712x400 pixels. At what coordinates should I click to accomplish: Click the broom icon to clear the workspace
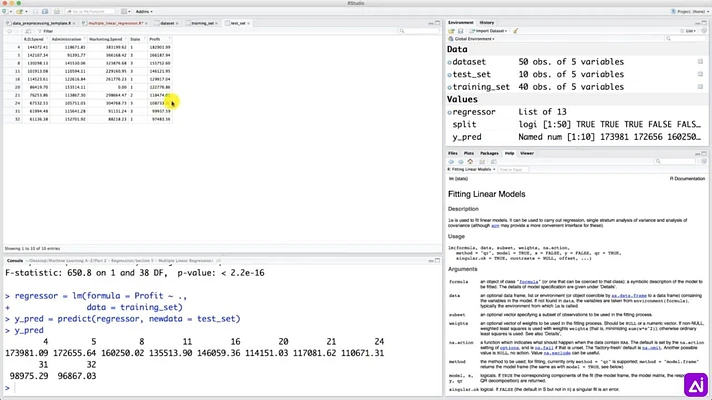tap(515, 31)
